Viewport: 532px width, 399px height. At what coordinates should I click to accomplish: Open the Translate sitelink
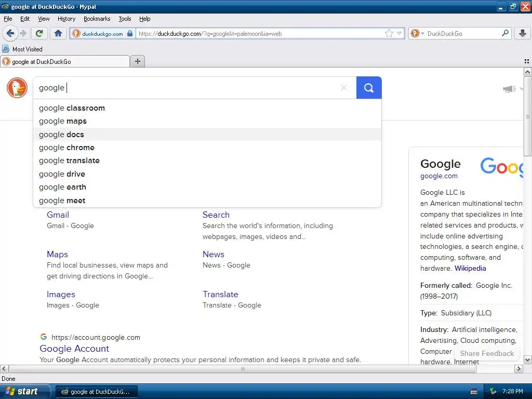[x=220, y=294]
